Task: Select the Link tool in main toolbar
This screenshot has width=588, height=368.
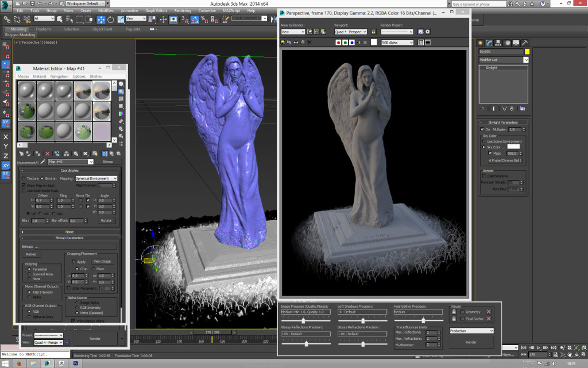Action: pos(7,19)
